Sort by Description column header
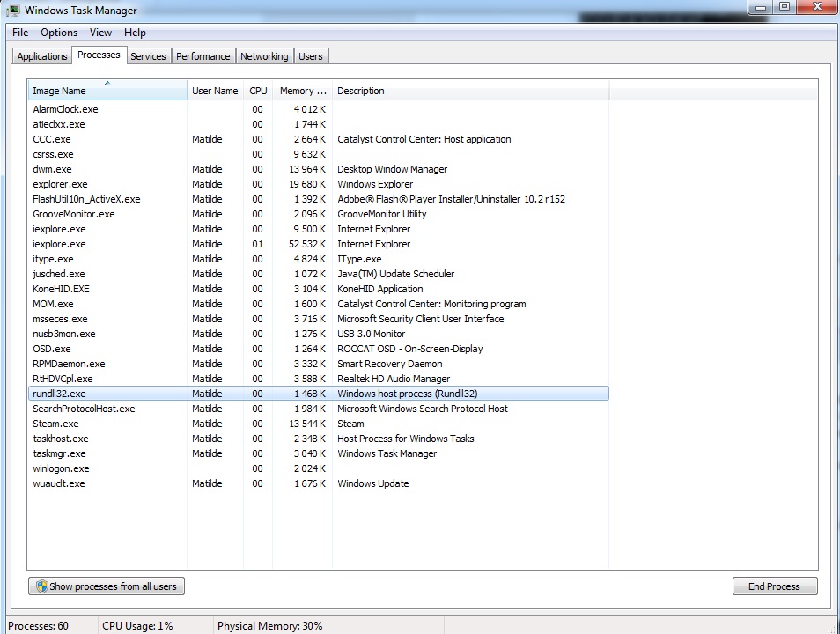 point(470,91)
